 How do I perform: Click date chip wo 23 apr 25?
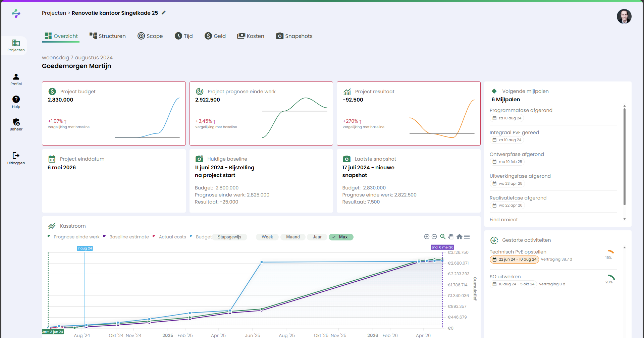pyautogui.click(x=507, y=183)
